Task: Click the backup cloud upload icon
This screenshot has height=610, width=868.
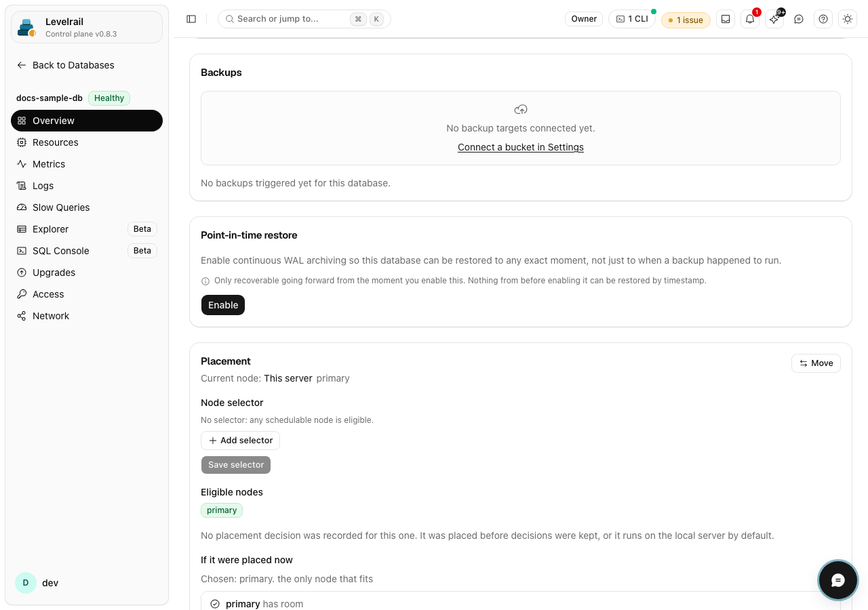Action: 521,109
